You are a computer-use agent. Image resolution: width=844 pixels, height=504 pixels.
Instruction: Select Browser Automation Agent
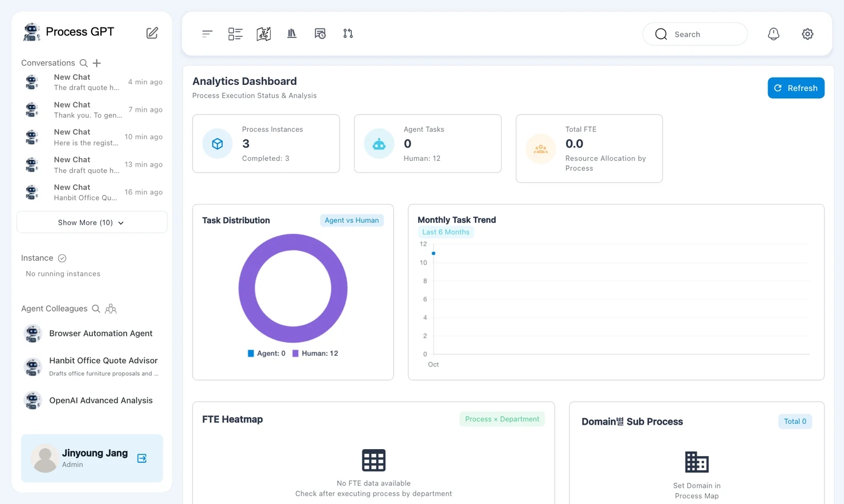(x=92, y=333)
